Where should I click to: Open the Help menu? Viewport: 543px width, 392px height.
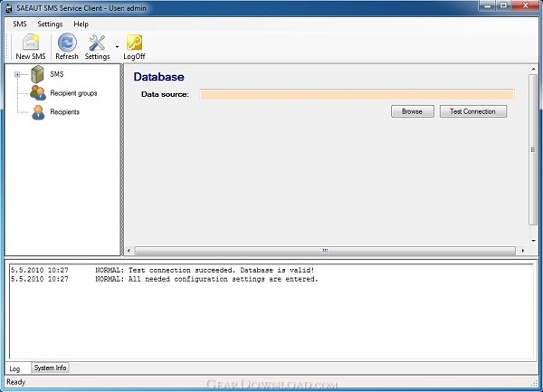[81, 24]
